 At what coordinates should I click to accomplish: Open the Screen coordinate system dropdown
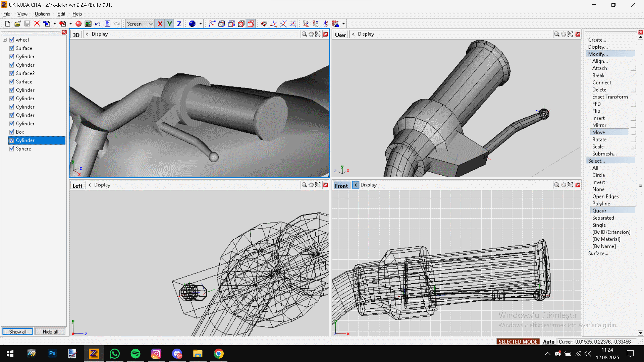(x=151, y=24)
